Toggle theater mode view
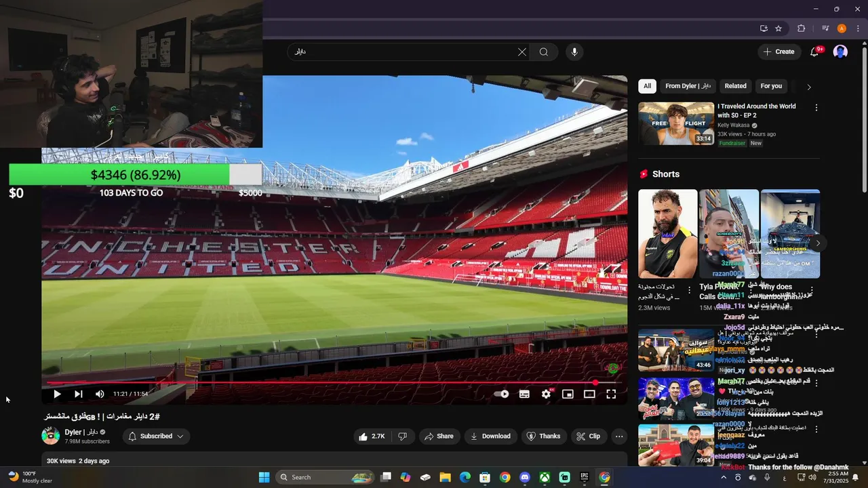 (x=589, y=394)
